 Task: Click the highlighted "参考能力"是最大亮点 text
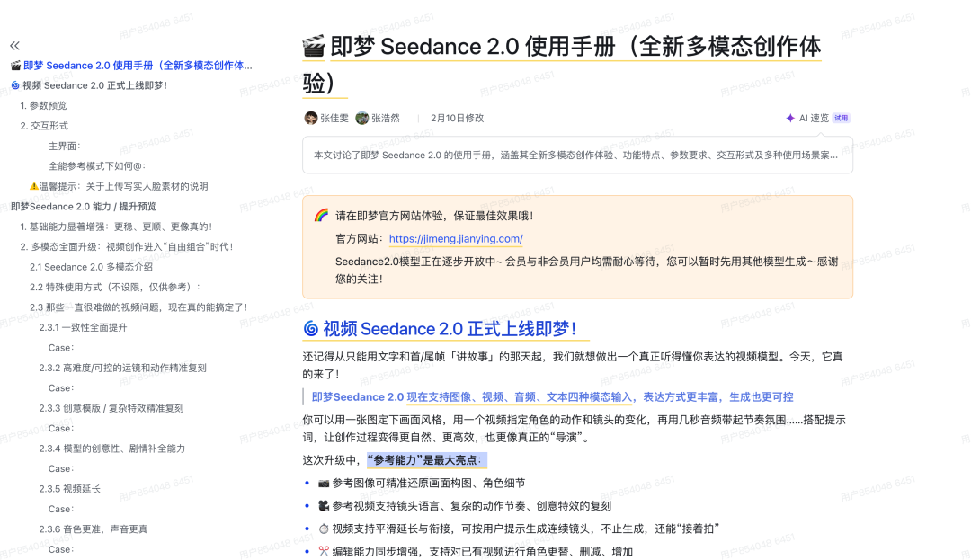click(425, 460)
